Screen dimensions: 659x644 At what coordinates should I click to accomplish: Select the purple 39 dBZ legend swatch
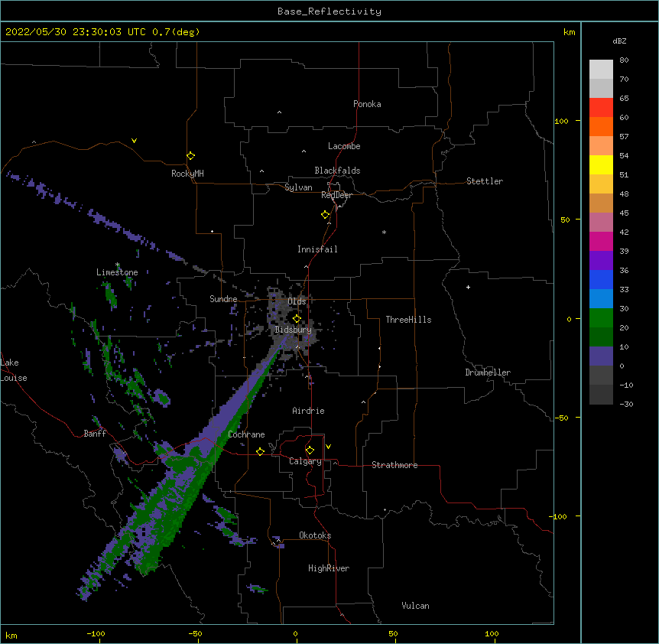click(x=601, y=260)
